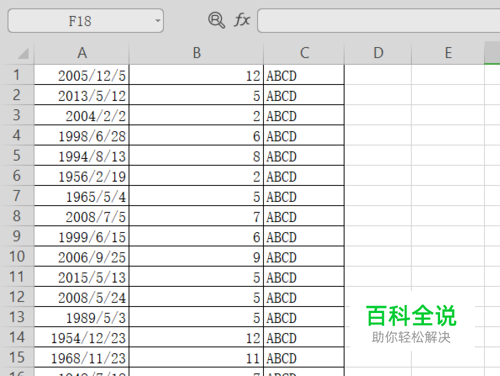This screenshot has width=500, height=376.
Task: Select cell with date 2008/5/24
Action: tap(82, 297)
